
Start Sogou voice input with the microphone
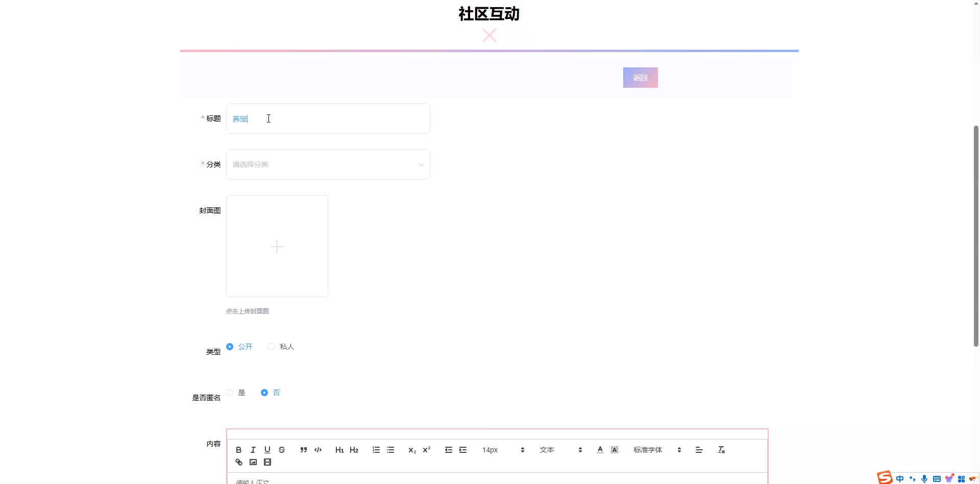tap(924, 479)
